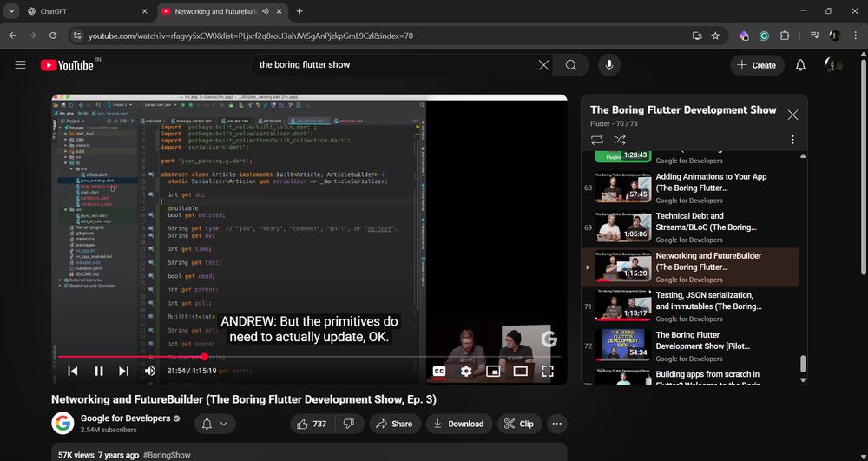Reload the page
Screen dimensions: 868x461
(x=53, y=36)
